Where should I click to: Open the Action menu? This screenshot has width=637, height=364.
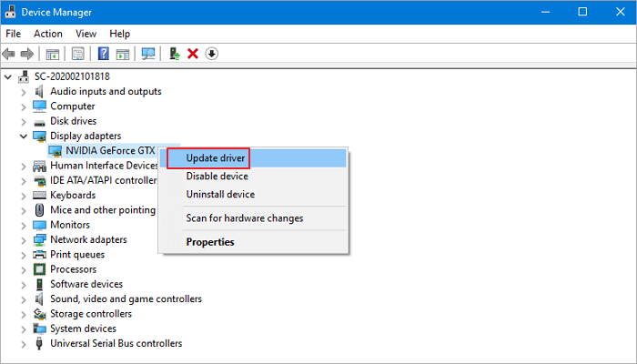click(x=48, y=34)
